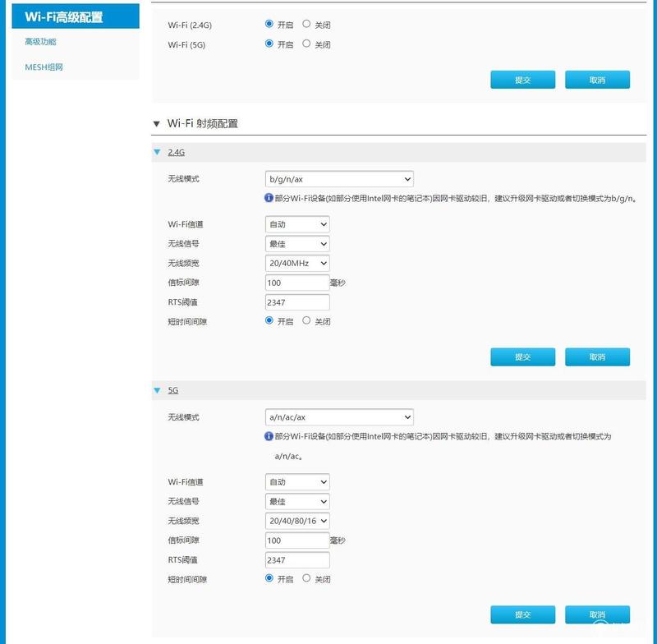The image size is (657, 644).
Task: Collapse the Wi-Fi 射频配置 section with its black triangle
Action: click(x=157, y=123)
